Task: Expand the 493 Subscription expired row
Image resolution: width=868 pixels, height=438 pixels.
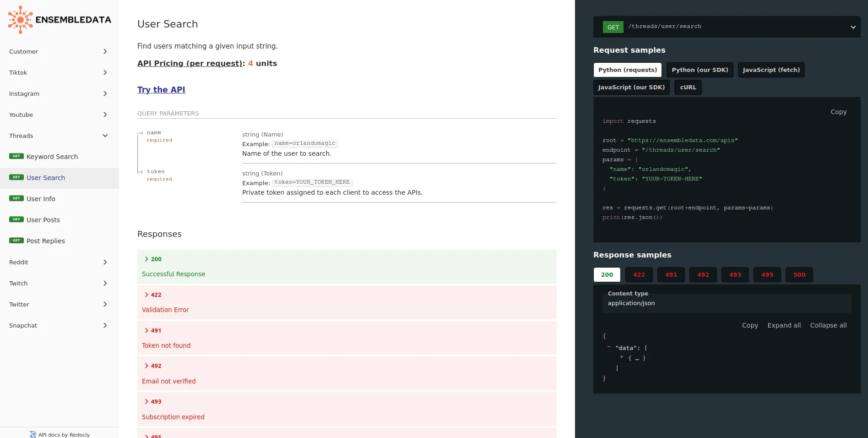Action: pyautogui.click(x=347, y=409)
